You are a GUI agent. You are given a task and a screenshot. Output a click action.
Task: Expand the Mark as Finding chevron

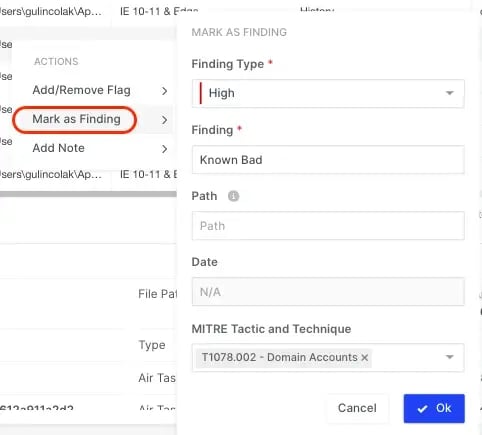click(x=164, y=120)
